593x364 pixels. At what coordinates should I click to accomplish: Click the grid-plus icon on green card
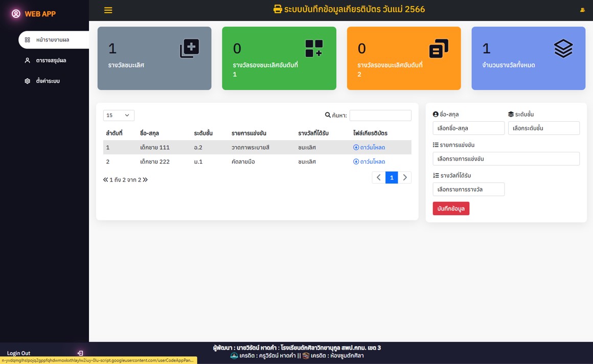pyautogui.click(x=314, y=49)
